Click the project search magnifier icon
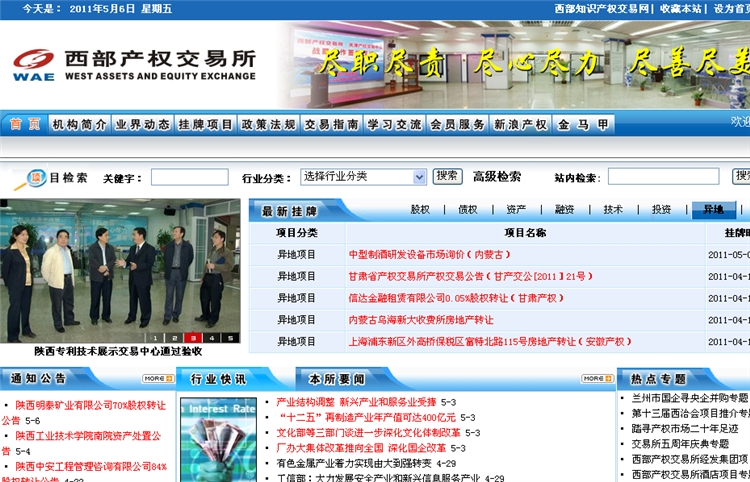This screenshot has height=482, width=750. click(x=31, y=179)
